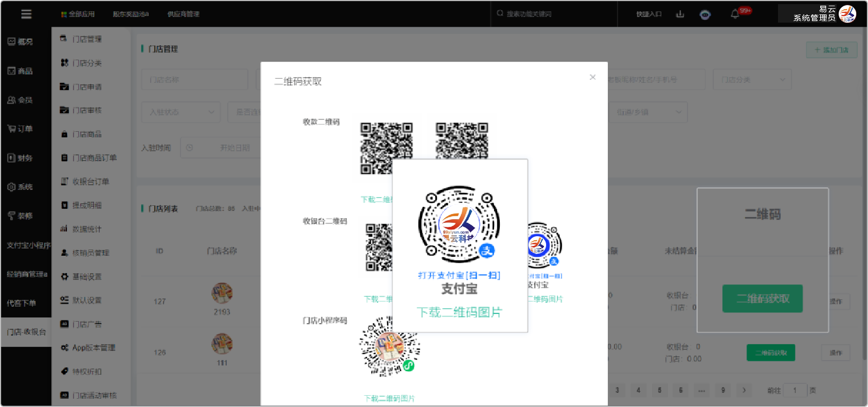Viewport: 868px width, 407px height.
Task: Open 默认设置 submenu item
Action: click(87, 300)
